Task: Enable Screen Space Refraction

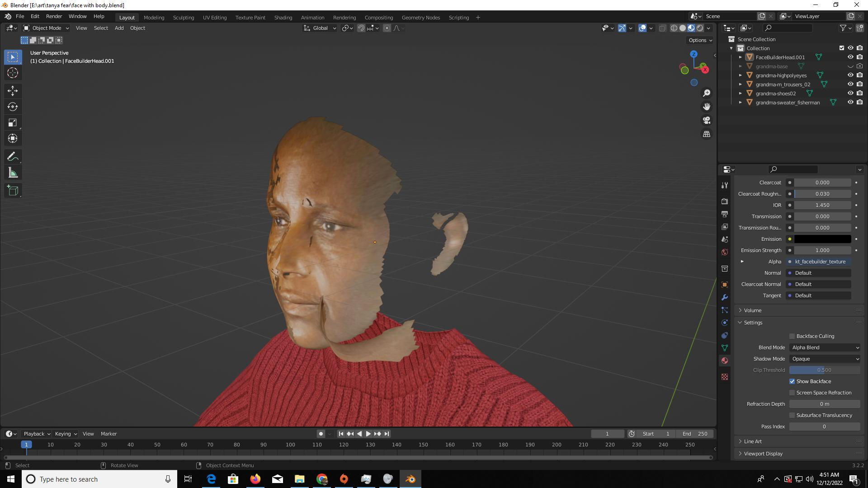Action: [x=792, y=393]
